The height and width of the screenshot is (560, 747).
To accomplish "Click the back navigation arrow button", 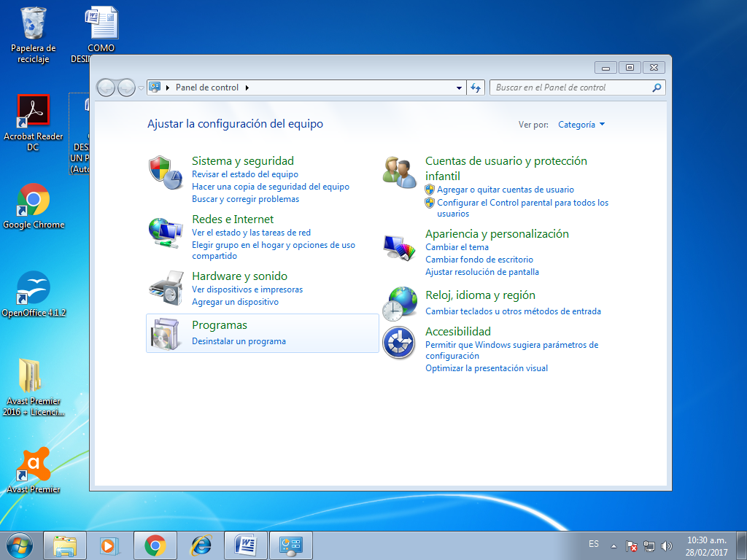I will 107,87.
